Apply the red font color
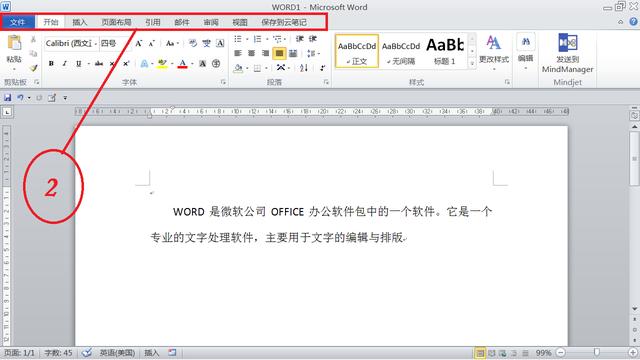640x360 pixels. [182, 64]
